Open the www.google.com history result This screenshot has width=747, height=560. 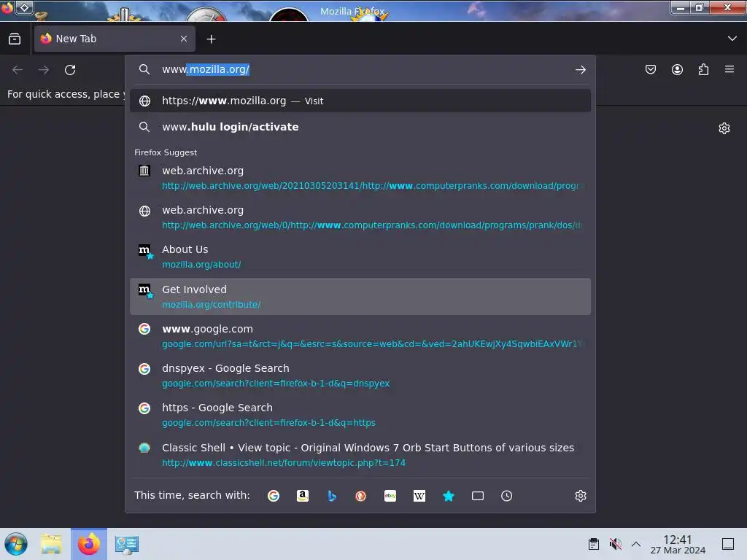click(360, 335)
